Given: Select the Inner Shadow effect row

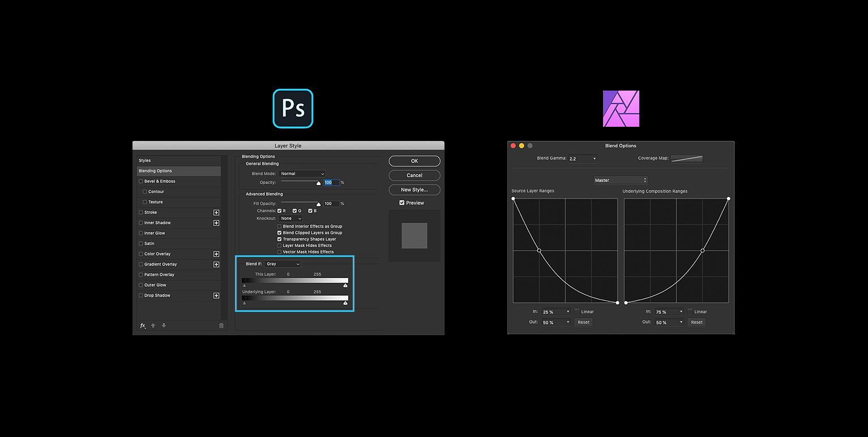Looking at the screenshot, I should coord(179,223).
